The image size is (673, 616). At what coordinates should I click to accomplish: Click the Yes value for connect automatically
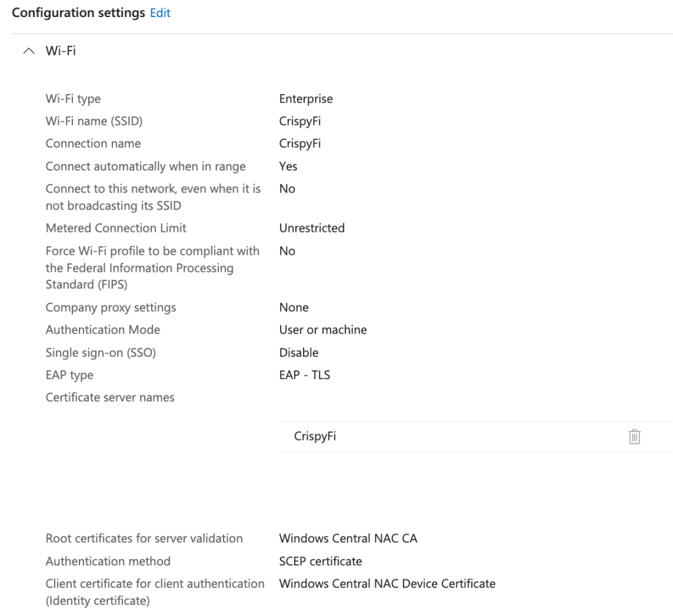pos(288,167)
